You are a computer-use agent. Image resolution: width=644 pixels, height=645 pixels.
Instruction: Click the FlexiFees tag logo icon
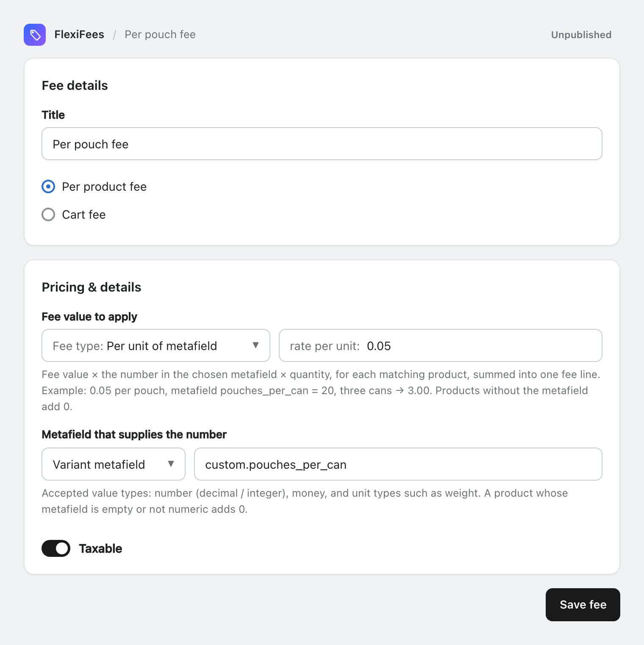(x=35, y=35)
